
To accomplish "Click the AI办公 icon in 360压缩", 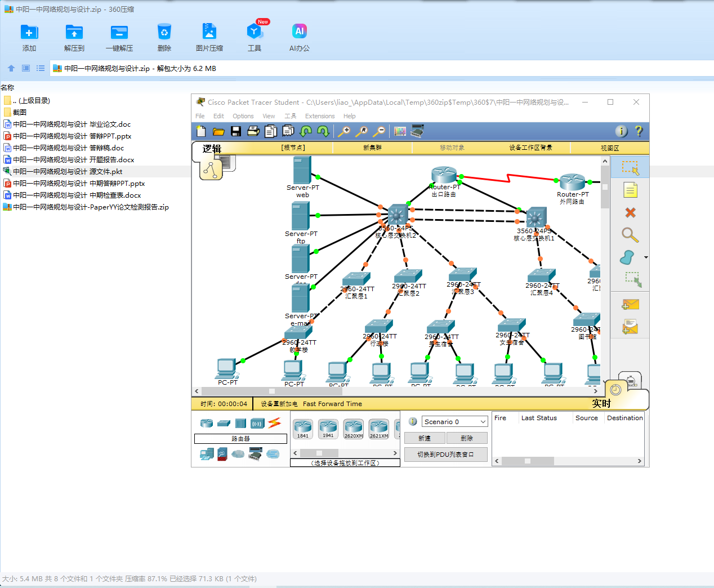I will click(300, 38).
